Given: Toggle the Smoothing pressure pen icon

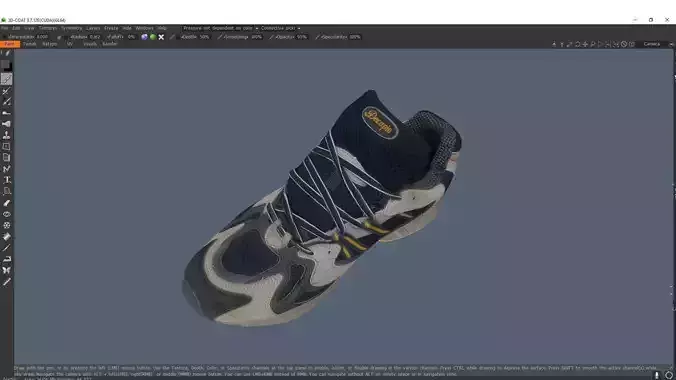Looking at the screenshot, I should [x=219, y=37].
